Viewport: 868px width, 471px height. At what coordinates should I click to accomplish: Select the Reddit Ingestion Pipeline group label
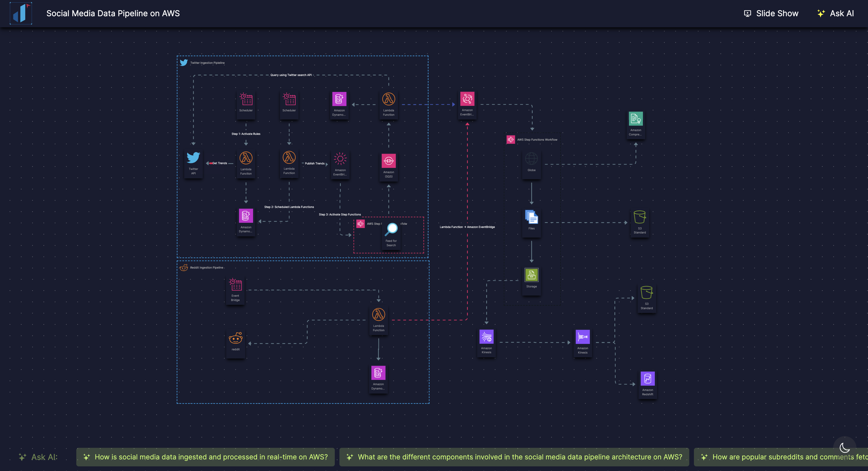[207, 267]
